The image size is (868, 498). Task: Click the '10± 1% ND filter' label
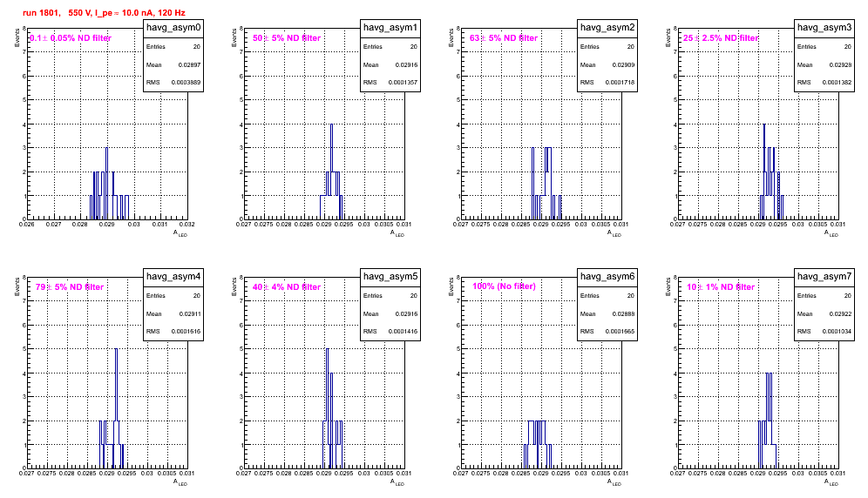[721, 287]
